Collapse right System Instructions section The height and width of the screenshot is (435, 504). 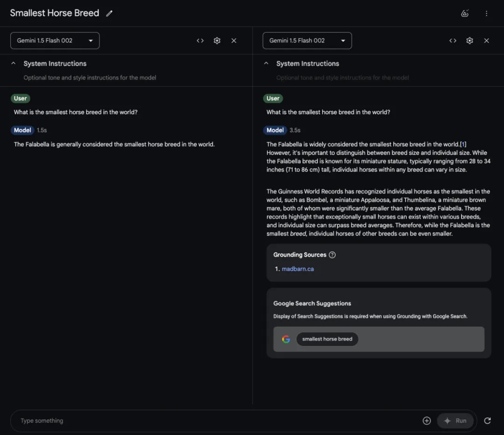[x=266, y=63]
